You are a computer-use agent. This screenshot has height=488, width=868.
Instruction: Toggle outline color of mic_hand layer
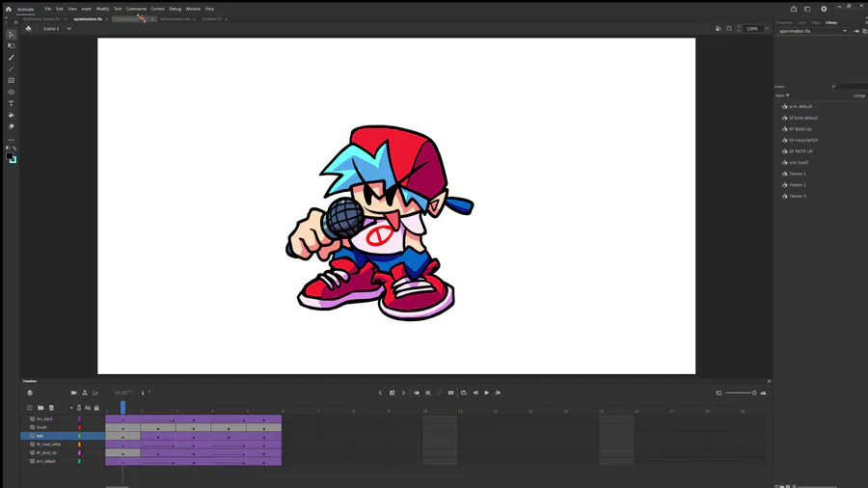pyautogui.click(x=79, y=419)
